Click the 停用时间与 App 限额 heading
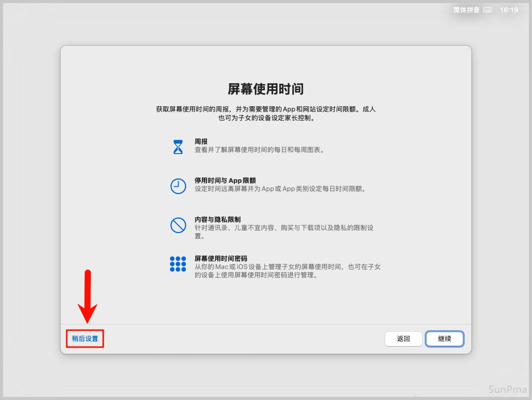532x400 pixels. point(225,180)
